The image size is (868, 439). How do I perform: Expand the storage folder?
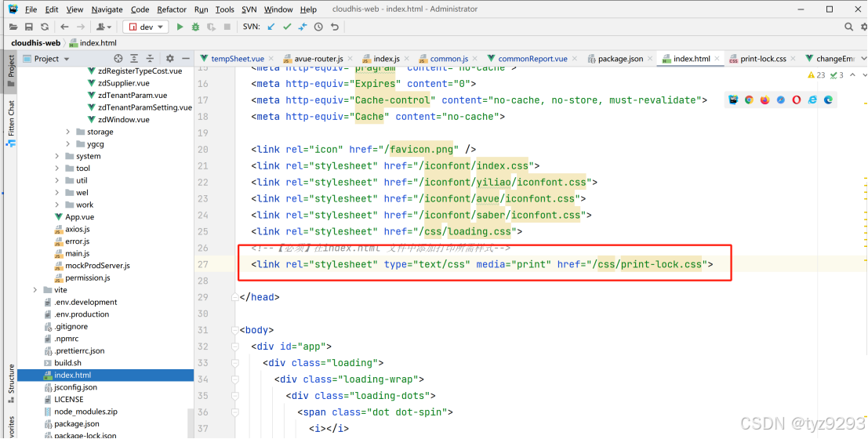pos(68,132)
